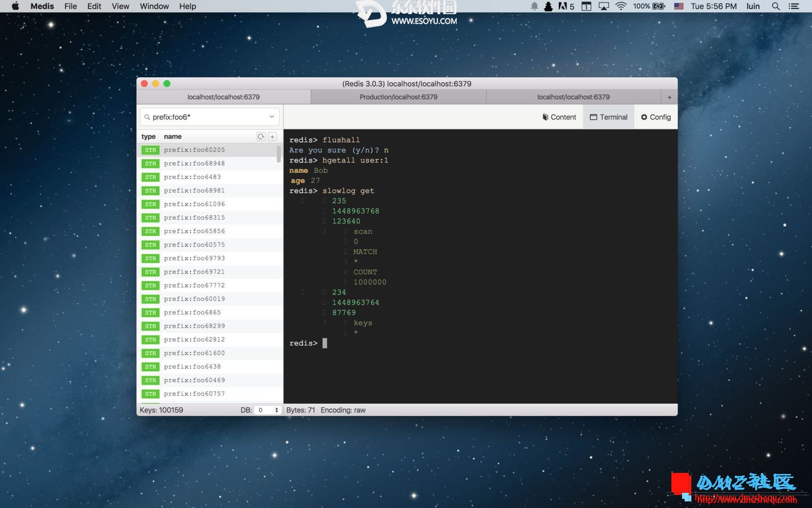This screenshot has width=812, height=508.
Task: Select key prefix:foo68315
Action: pyautogui.click(x=210, y=218)
